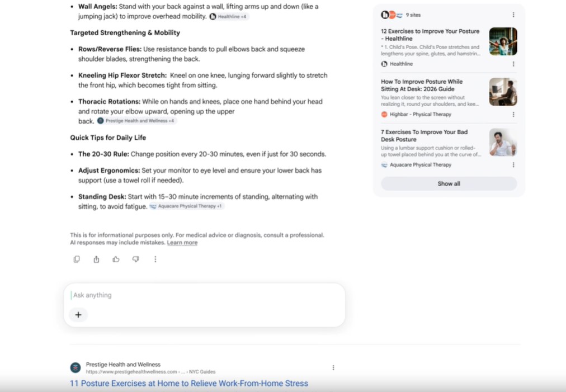Click the Prestige Health and Wellness favicon

(x=76, y=368)
